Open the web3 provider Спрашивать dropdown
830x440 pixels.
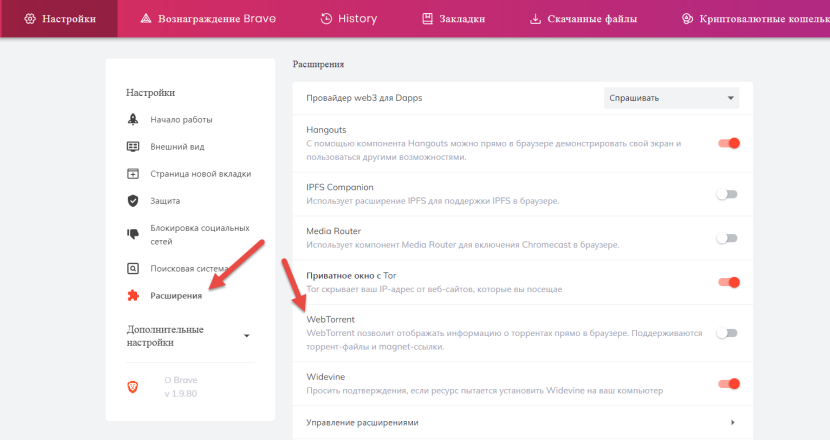coord(671,98)
